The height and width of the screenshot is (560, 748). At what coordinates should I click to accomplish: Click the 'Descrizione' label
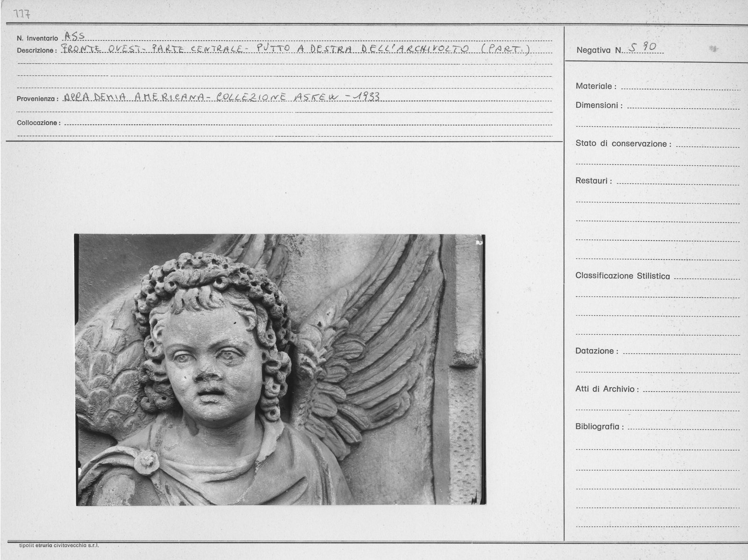37,50
